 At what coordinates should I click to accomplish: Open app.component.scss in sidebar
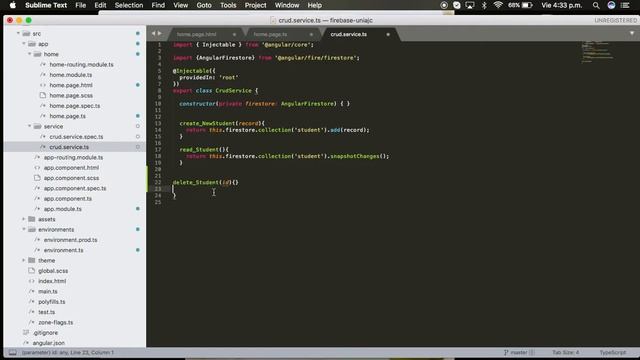[x=71, y=178]
